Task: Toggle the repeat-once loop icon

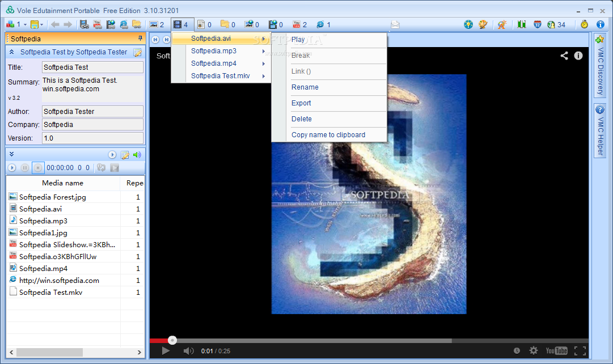Action: point(102,168)
